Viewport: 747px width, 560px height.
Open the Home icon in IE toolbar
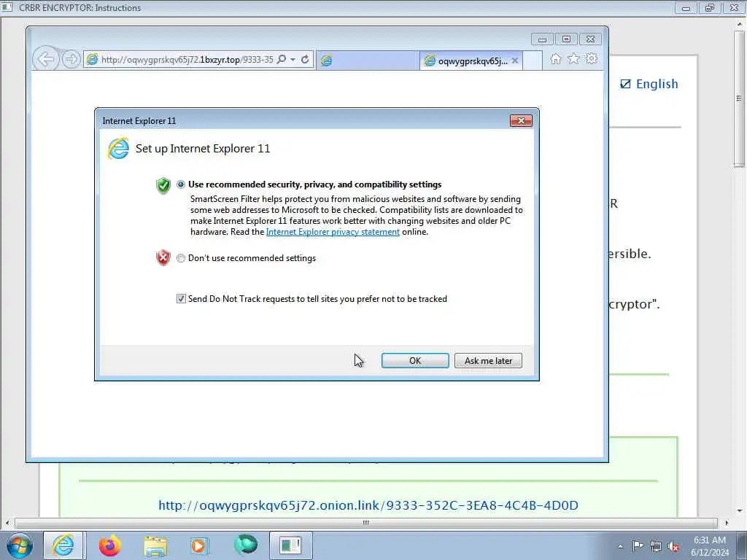[555, 59]
